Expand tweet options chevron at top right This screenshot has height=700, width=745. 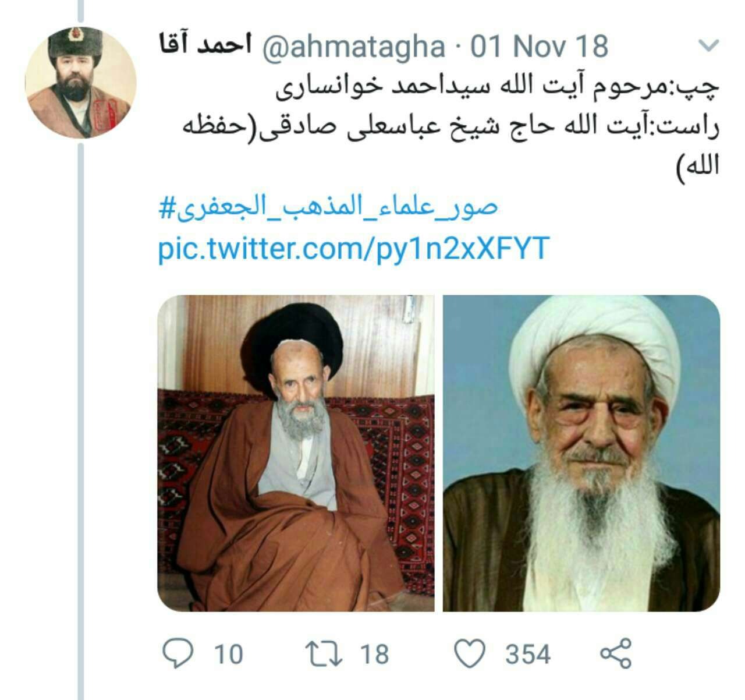click(x=708, y=46)
